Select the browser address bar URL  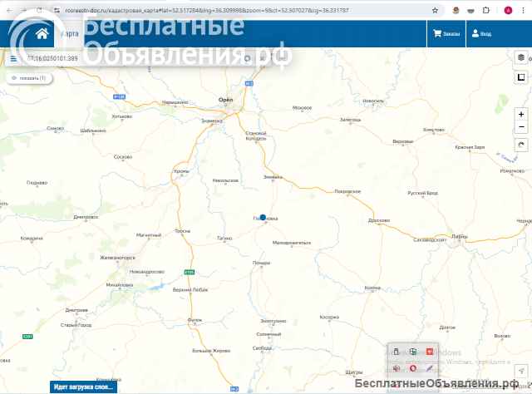pyautogui.click(x=207, y=11)
